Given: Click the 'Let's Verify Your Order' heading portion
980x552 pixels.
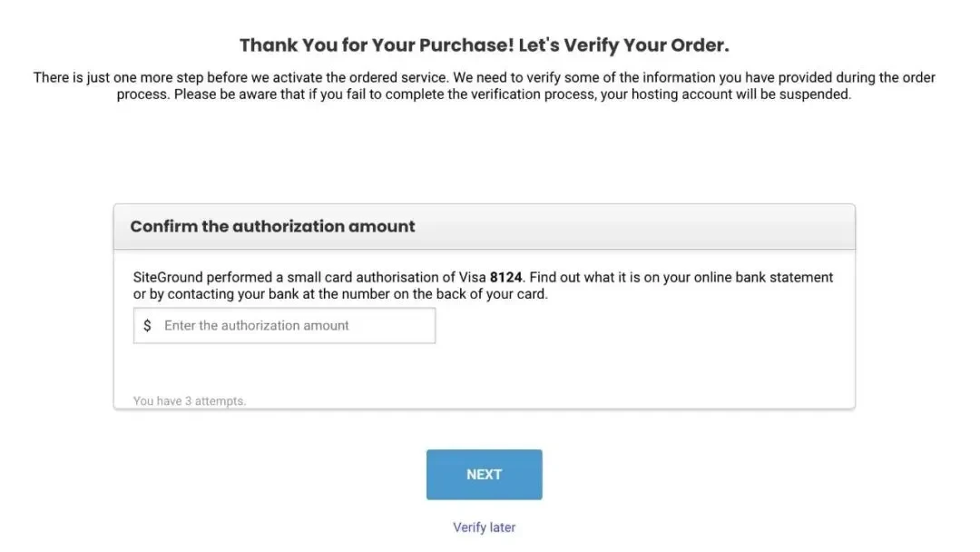Looking at the screenshot, I should point(623,45).
